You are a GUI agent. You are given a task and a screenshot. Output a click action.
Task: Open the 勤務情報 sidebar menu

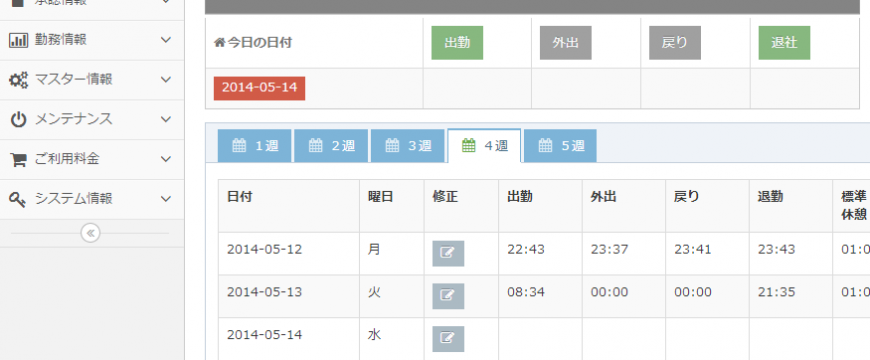[x=92, y=40]
